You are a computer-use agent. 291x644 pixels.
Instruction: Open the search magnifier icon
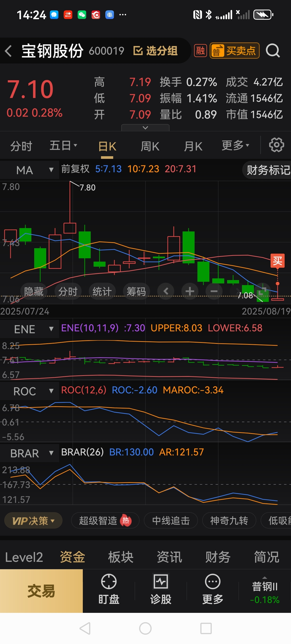pyautogui.click(x=273, y=51)
